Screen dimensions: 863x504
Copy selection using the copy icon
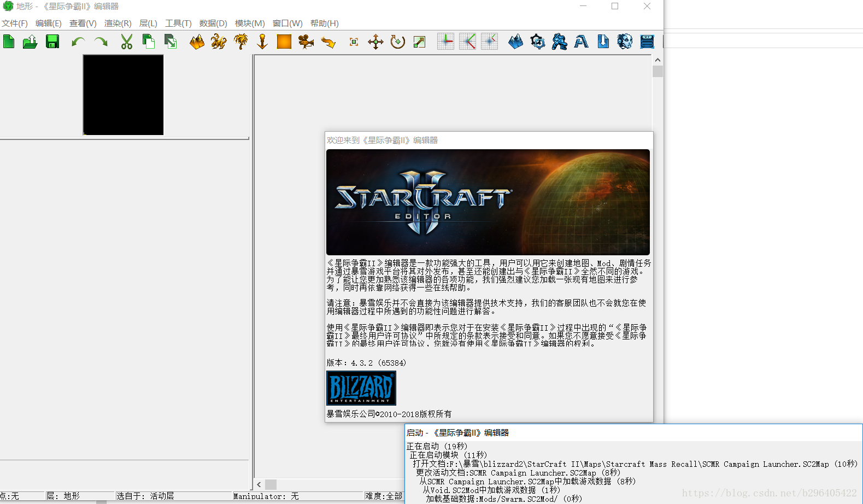click(148, 42)
